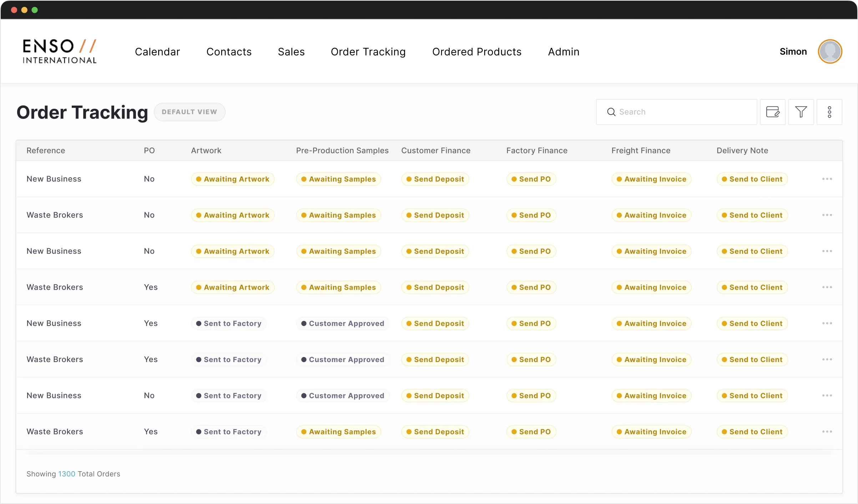Click Simon username in header
The width and height of the screenshot is (858, 504).
coord(793,52)
